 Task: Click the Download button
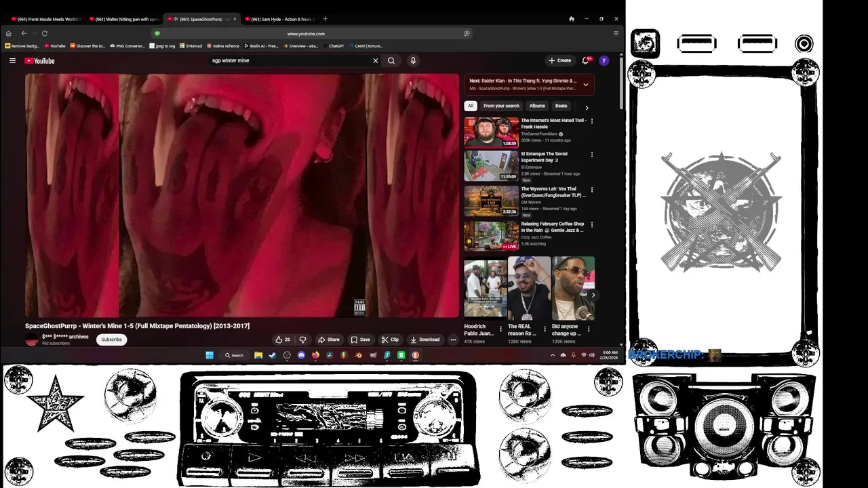[x=425, y=340]
